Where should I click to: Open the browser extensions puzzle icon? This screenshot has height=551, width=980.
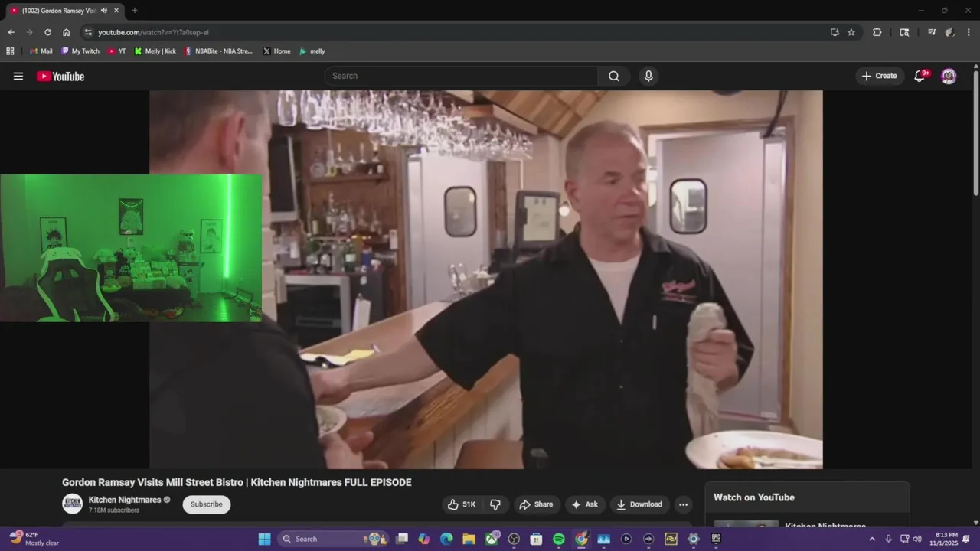877,32
